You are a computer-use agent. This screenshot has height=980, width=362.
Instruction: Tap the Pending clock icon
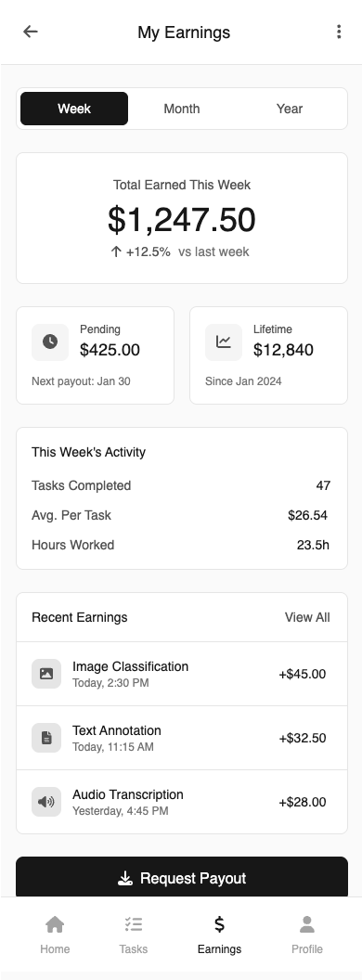(50, 342)
